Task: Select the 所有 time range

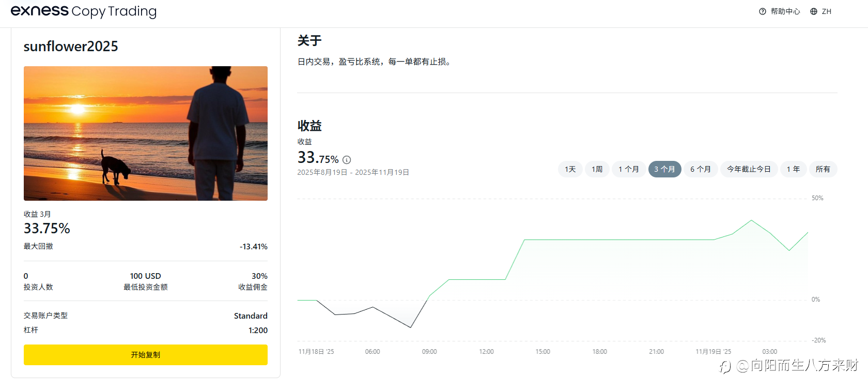Action: tap(823, 169)
